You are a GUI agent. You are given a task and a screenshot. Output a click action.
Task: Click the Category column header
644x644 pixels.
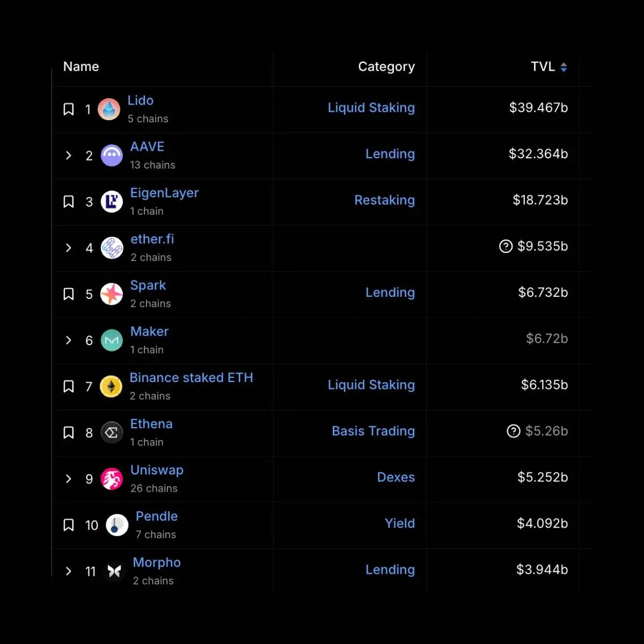pos(386,67)
